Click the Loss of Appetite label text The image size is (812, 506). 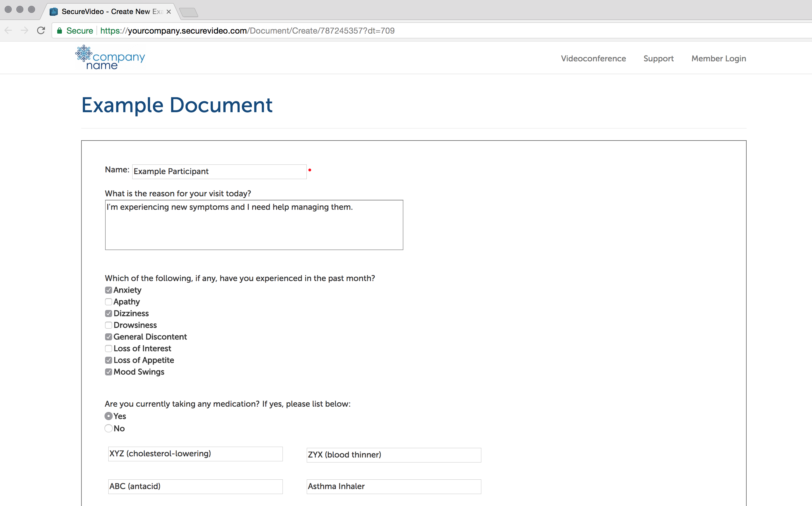[x=144, y=361]
